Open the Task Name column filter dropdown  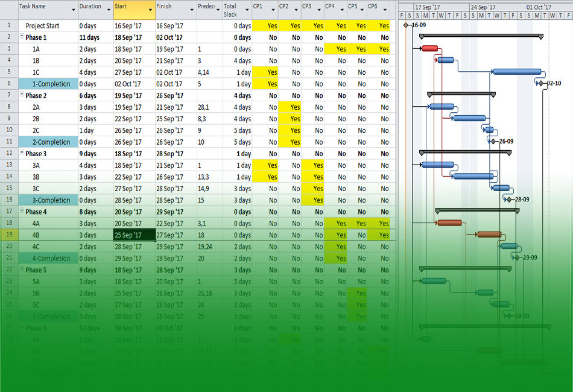pyautogui.click(x=73, y=10)
